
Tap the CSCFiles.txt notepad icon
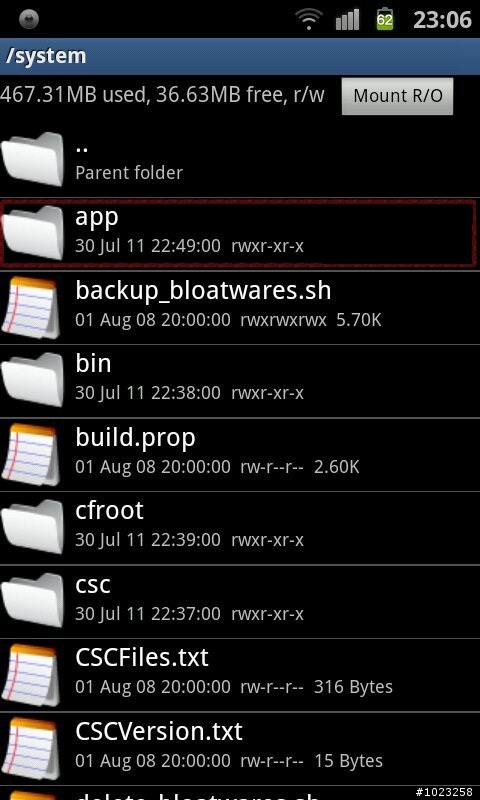pyautogui.click(x=31, y=674)
